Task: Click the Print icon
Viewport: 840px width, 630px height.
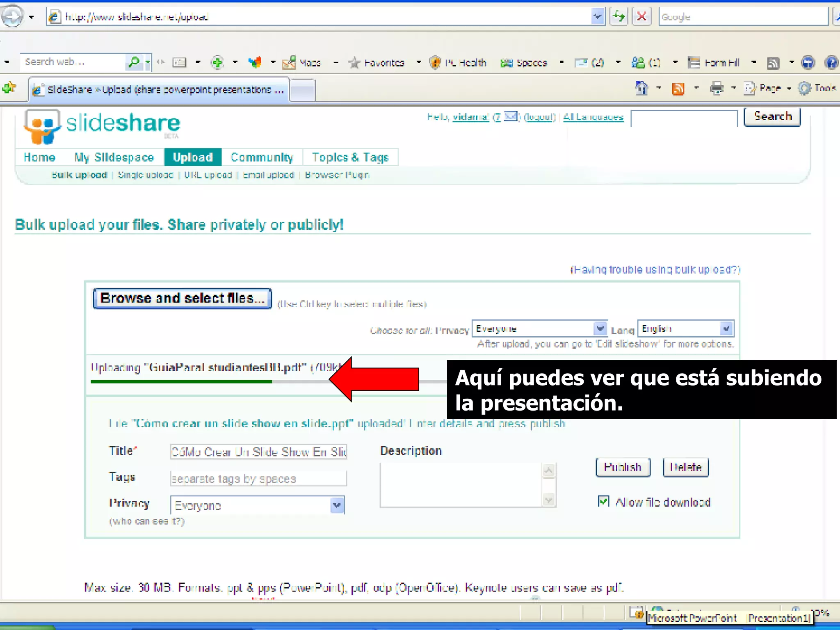Action: [717, 88]
